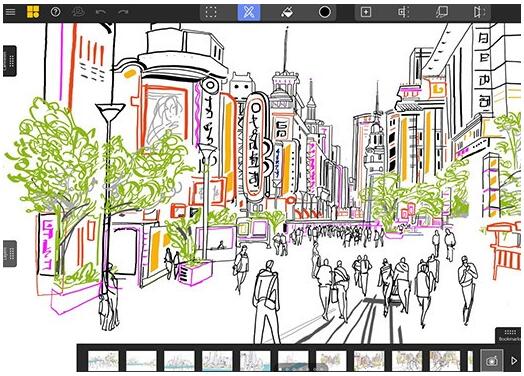Open the sixth bookmark thumbnail
This screenshot has width=524, height=376.
pos(293,361)
